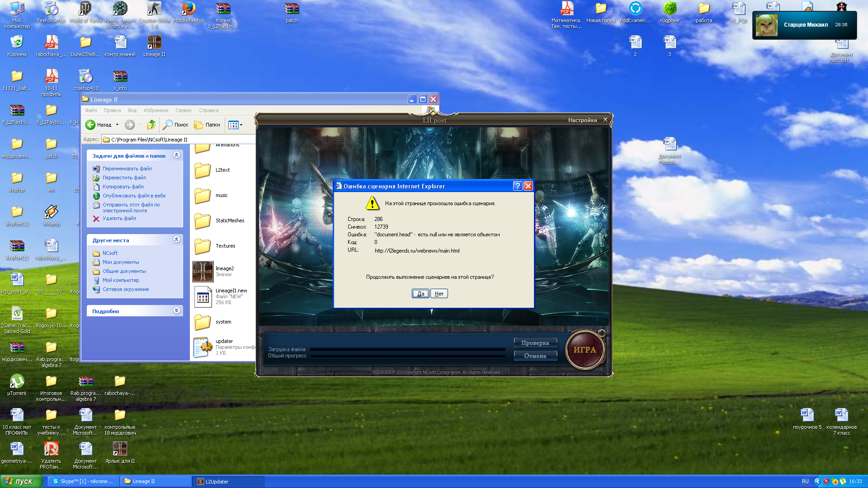Open the Избранное menu in Explorer
Screen dimensions: 868x488
156,110
